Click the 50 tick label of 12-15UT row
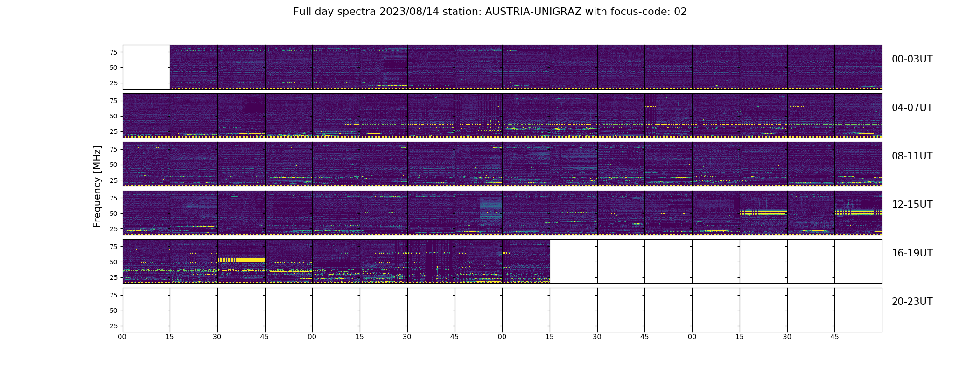The width and height of the screenshot is (980, 373). [113, 214]
